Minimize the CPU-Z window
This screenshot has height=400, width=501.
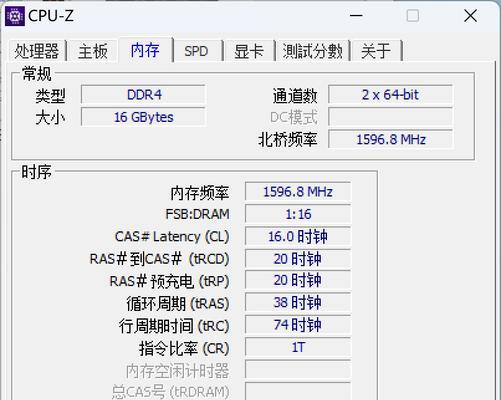click(356, 16)
